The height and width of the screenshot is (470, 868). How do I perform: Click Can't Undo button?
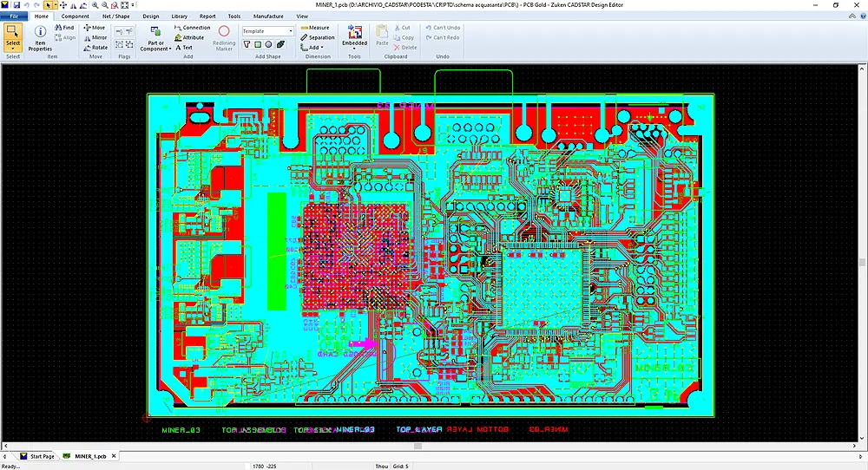pos(443,27)
